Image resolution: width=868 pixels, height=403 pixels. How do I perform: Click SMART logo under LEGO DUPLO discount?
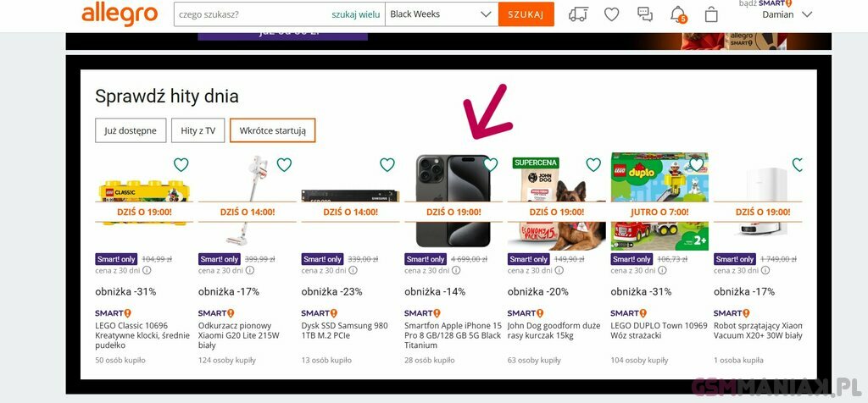point(628,313)
